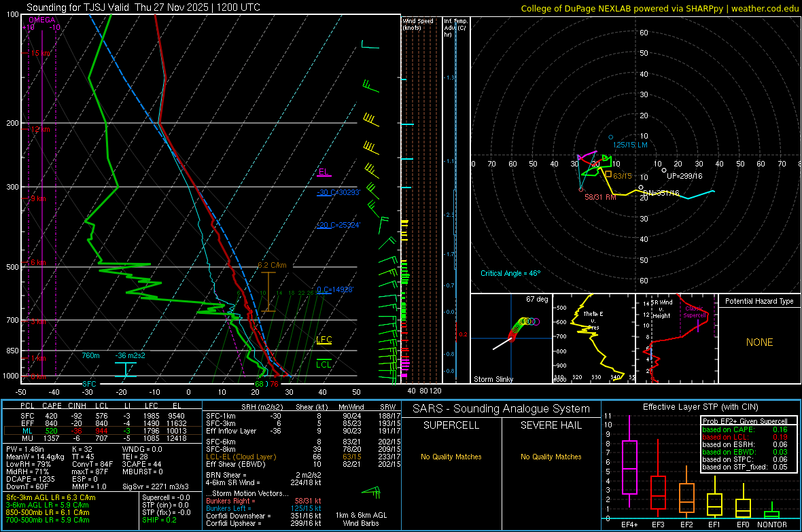Click the yellow LFC label on skew-T
The height and width of the screenshot is (532, 802).
point(324,340)
